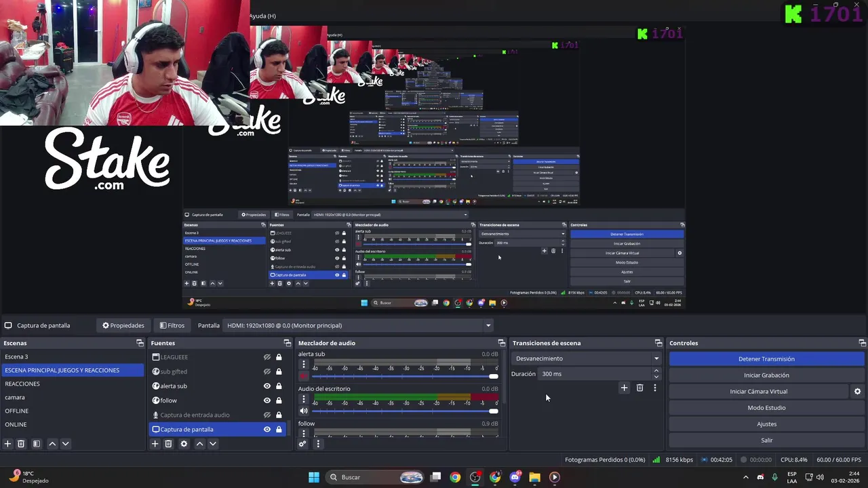The width and height of the screenshot is (868, 488).
Task: Click Iniciar Grabación button
Action: pos(766,375)
